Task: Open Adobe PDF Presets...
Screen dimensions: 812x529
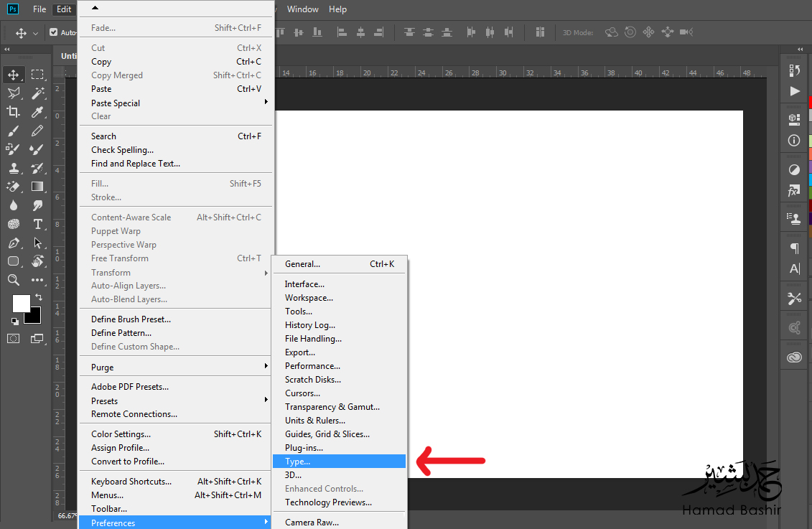Action: 176,387
